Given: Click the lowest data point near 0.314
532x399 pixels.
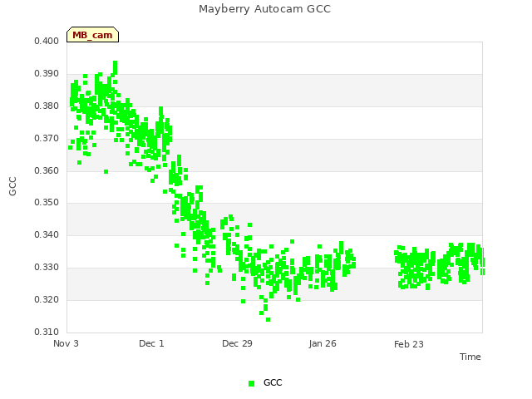Looking at the screenshot, I should coord(268,319).
